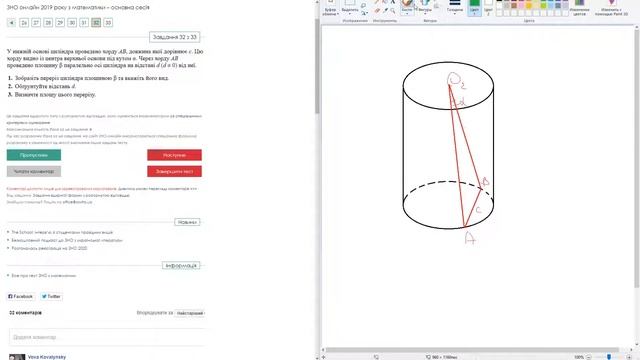Click the Paint resize image icon
Viewport: 640px width, 360px height.
tap(363, 5)
